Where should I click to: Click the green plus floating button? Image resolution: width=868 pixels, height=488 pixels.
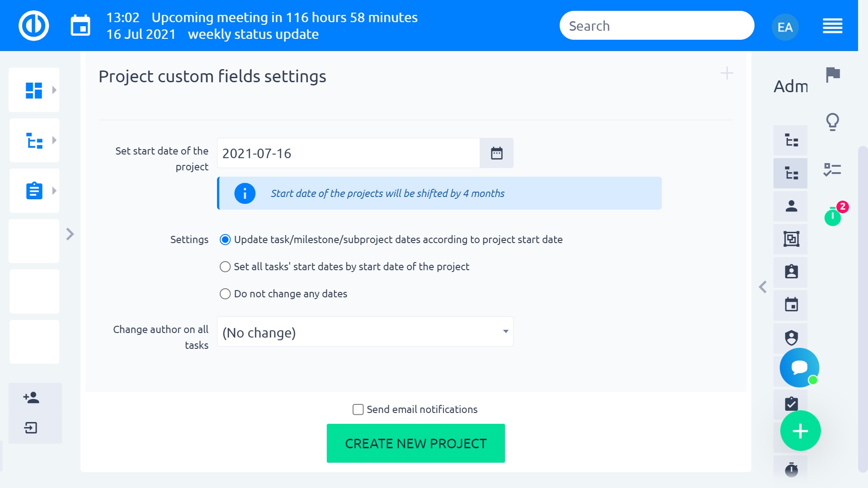[800, 431]
